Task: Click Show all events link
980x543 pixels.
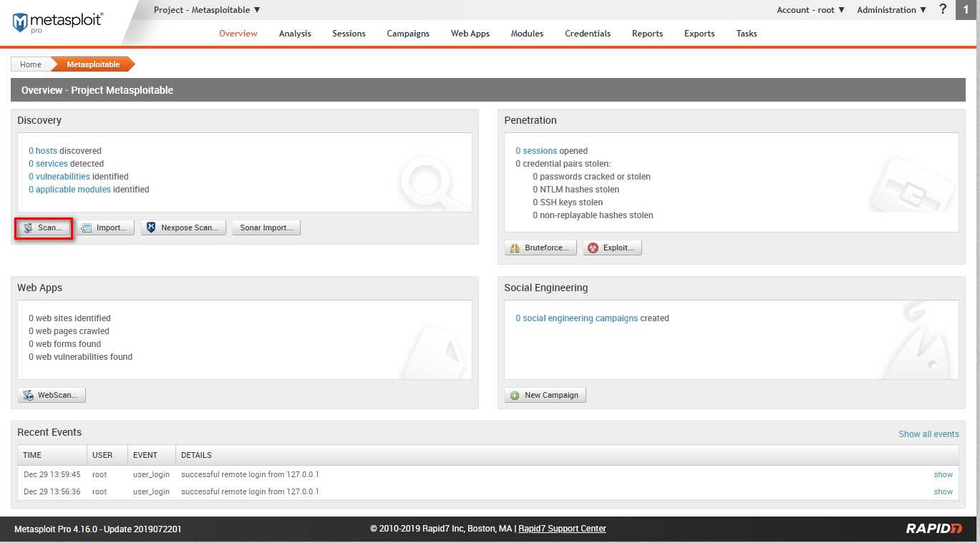Action: (x=928, y=434)
